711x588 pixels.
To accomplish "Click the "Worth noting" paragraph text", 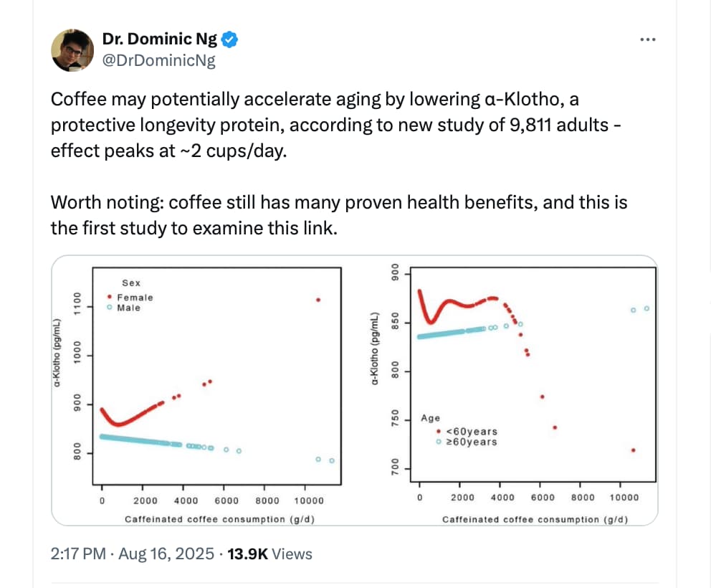I will (x=338, y=215).
